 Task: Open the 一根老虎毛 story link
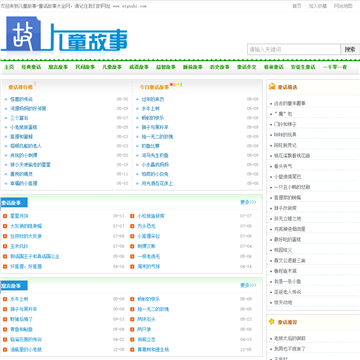point(149,257)
